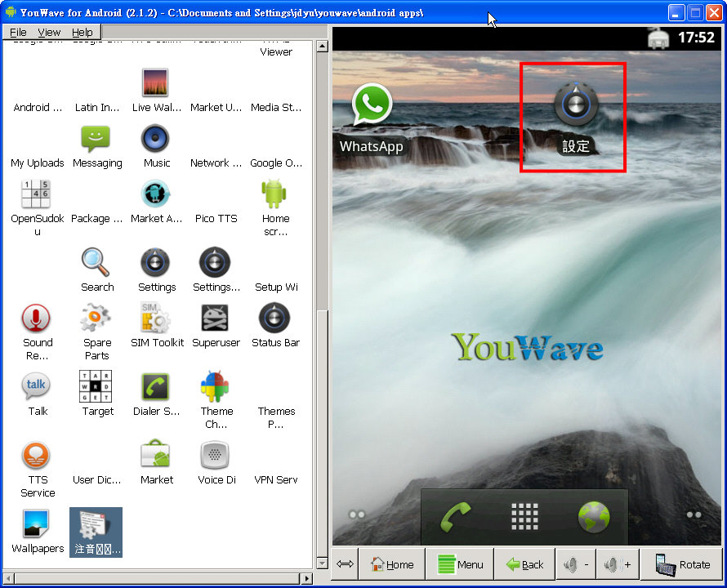Launch the browser globe icon in dock
This screenshot has height=588, width=727.
coord(594,517)
